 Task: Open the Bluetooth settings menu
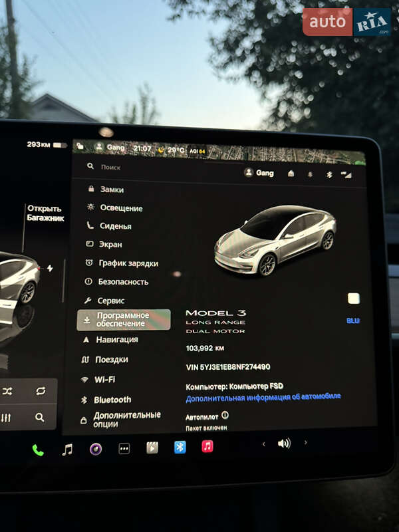pyautogui.click(x=106, y=400)
